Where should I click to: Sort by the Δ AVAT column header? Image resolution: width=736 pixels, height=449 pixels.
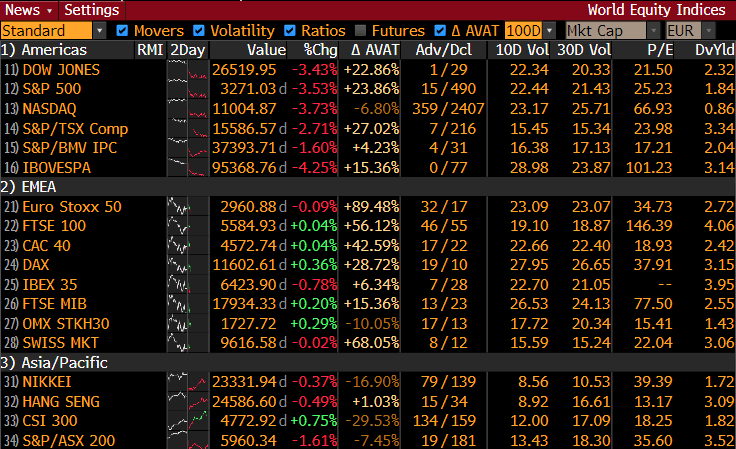click(375, 50)
